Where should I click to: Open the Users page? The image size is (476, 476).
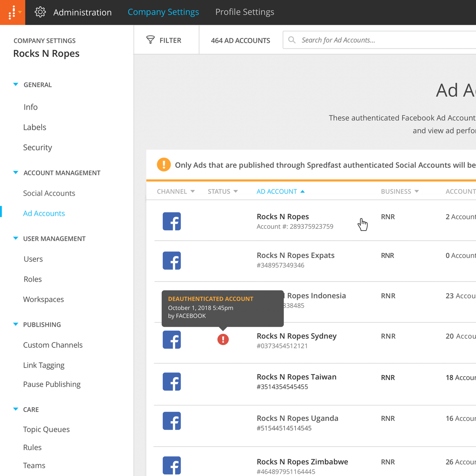tap(33, 259)
